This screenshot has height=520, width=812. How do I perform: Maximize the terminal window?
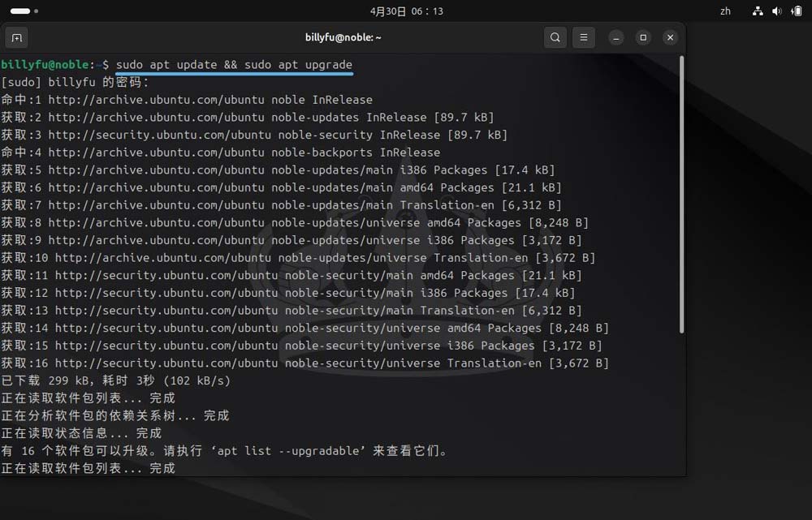coord(643,37)
